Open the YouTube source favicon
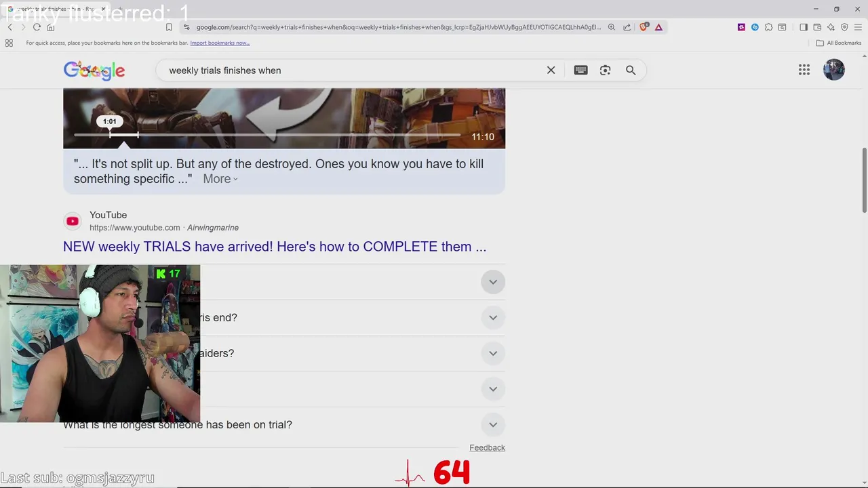The height and width of the screenshot is (488, 868). pos(73,221)
